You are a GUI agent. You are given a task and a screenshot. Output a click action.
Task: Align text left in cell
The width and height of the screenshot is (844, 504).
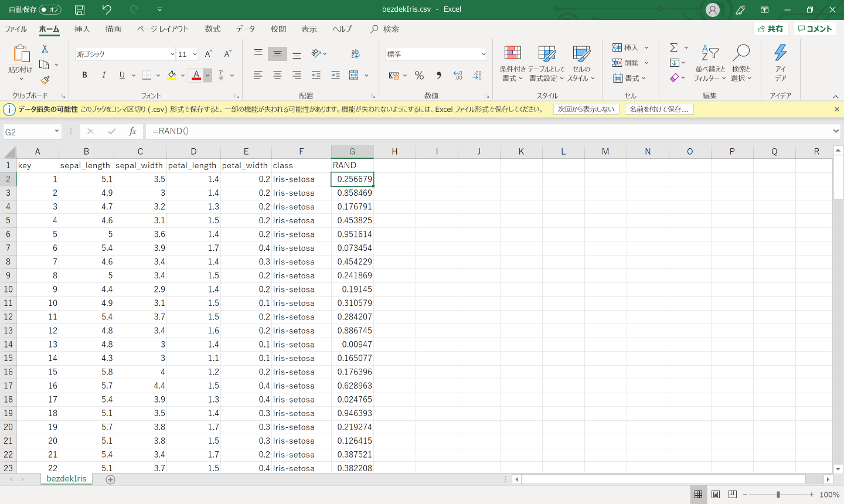pyautogui.click(x=258, y=75)
